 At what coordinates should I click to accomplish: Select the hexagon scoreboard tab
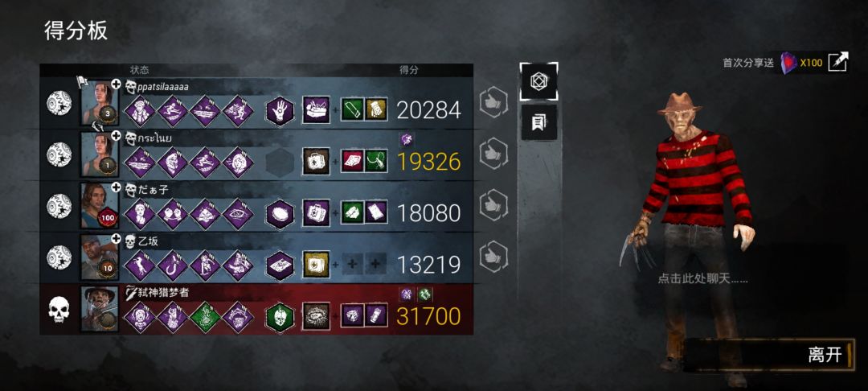click(538, 81)
